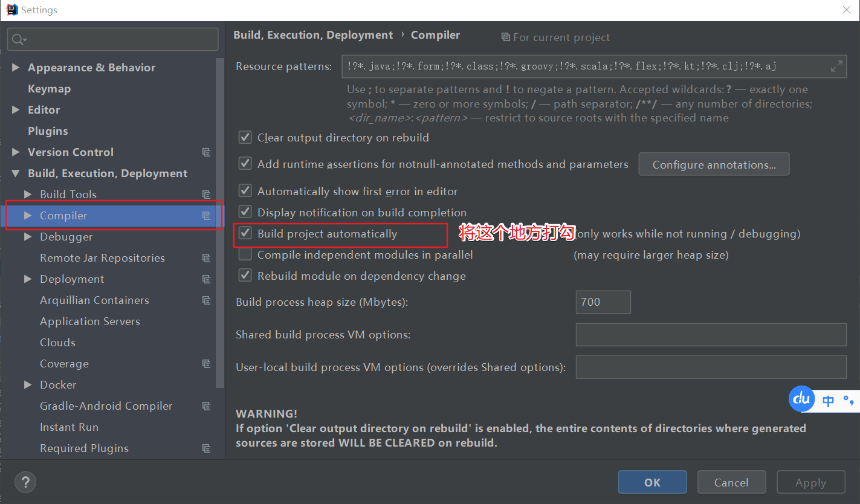The width and height of the screenshot is (860, 504).
Task: Click Build, Execution, Deployment breadcrumb
Action: click(x=313, y=35)
